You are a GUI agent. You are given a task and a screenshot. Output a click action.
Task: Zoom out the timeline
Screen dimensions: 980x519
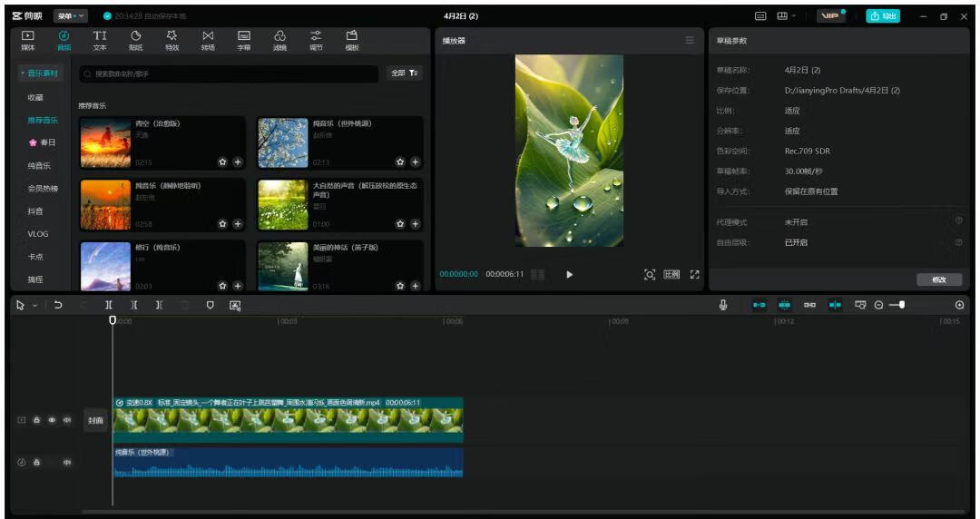coord(878,305)
